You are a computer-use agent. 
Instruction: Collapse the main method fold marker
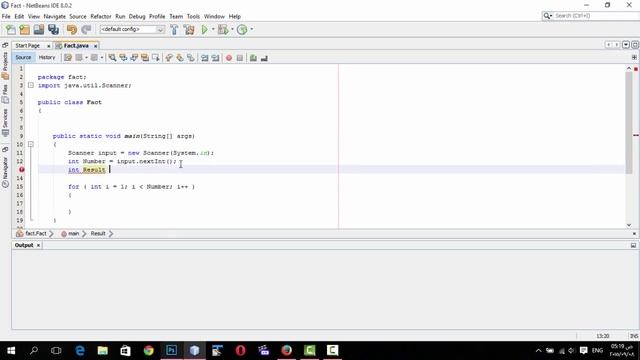point(31,144)
